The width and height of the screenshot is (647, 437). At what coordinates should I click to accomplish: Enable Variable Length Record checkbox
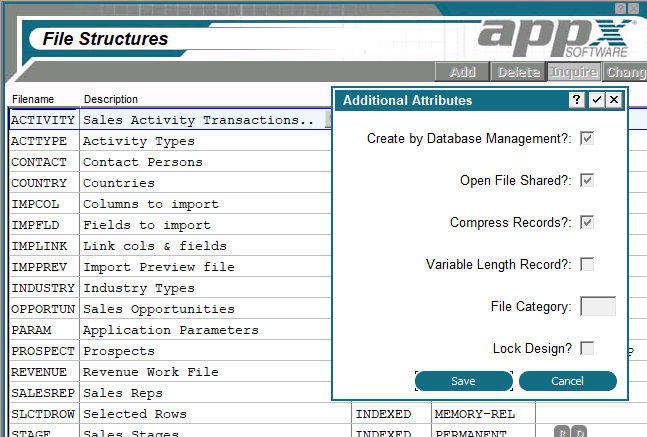point(587,264)
